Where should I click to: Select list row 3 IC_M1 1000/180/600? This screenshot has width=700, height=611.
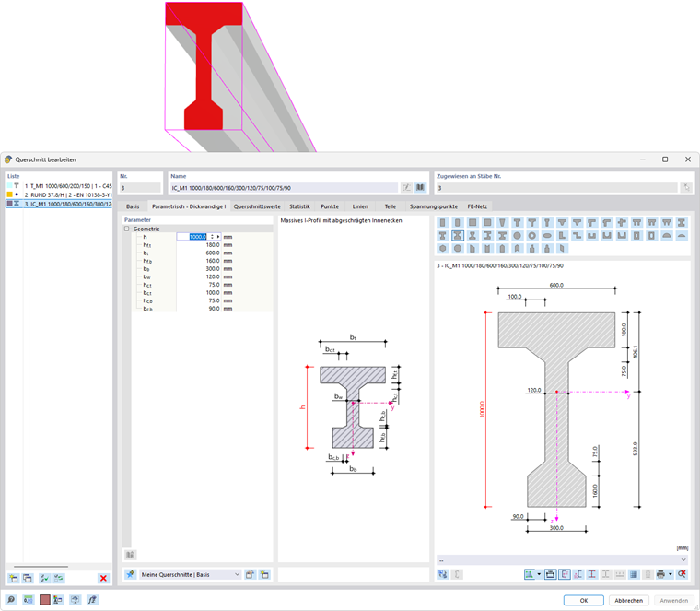coord(59,204)
